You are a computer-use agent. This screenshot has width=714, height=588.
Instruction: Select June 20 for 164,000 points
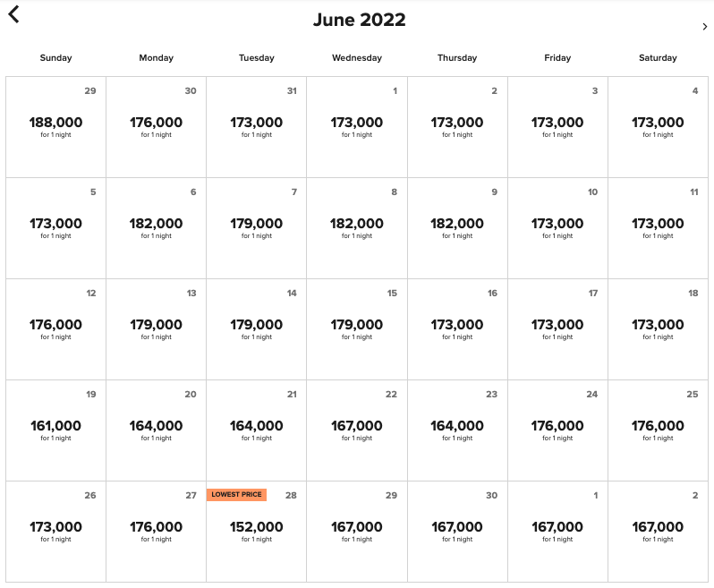pyautogui.click(x=157, y=430)
